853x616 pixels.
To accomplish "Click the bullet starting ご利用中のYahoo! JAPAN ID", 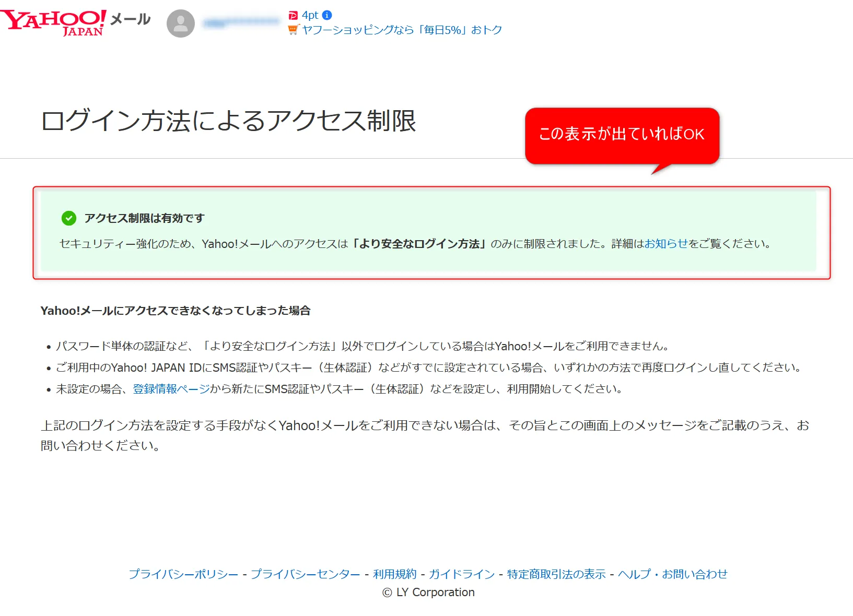I will 428,368.
